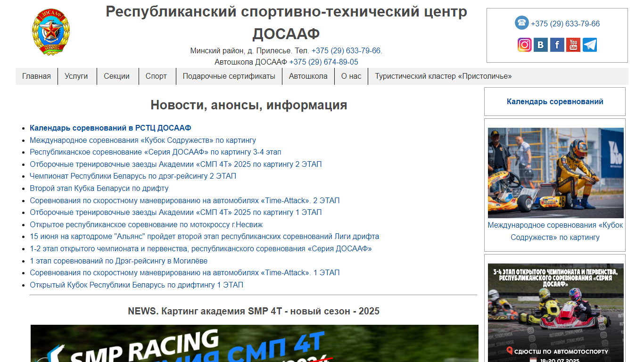Open Чемпионат по дрэг-рейсингу 2 ЭТАП
Viewport: 644px width, 362px height.
tap(133, 176)
